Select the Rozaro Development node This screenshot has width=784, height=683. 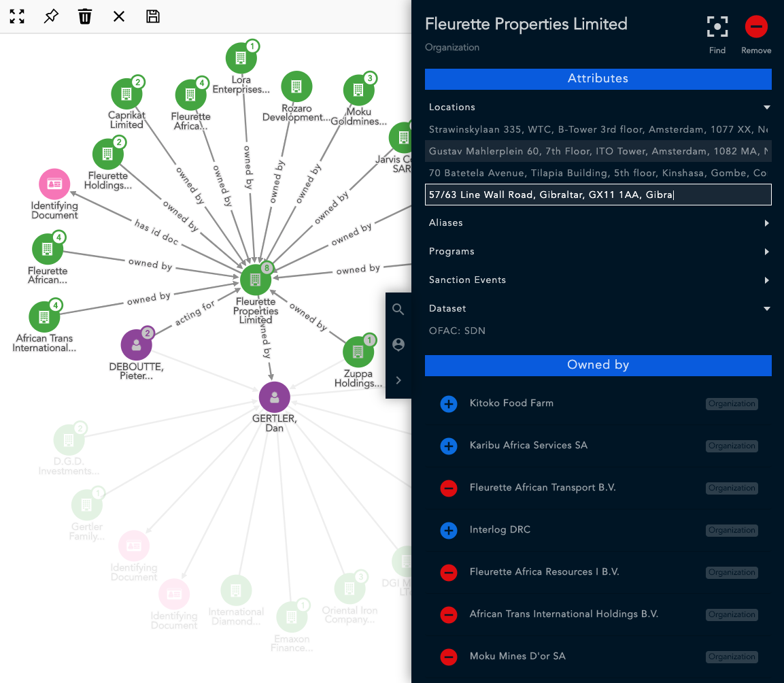296,86
